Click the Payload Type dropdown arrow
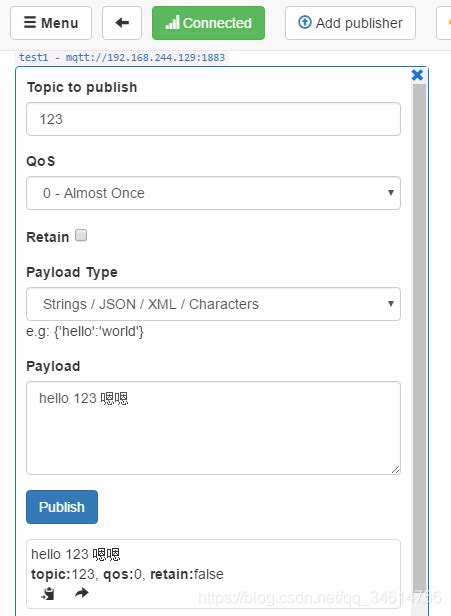The width and height of the screenshot is (451, 616). point(390,304)
